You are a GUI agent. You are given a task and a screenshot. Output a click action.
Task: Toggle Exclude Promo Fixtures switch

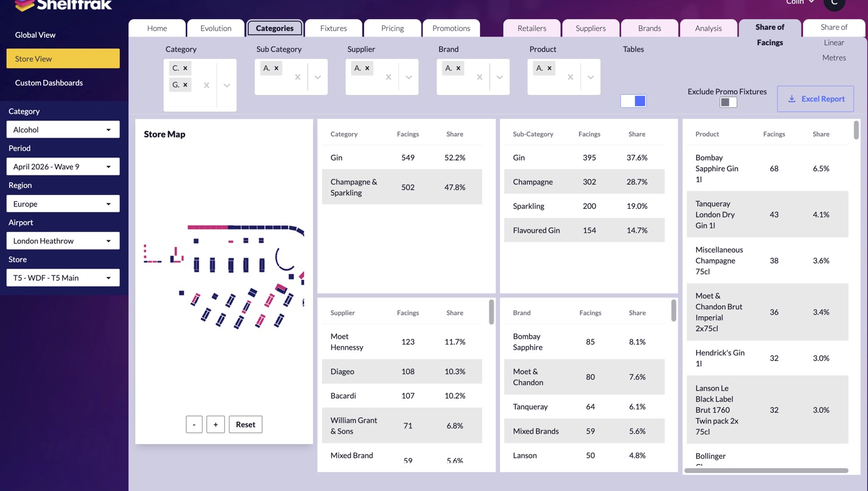click(728, 102)
